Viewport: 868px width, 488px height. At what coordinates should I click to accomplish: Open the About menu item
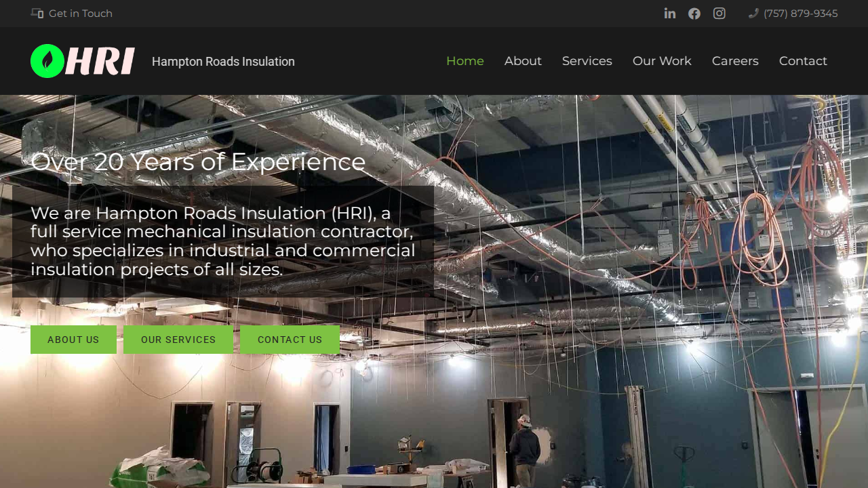523,61
